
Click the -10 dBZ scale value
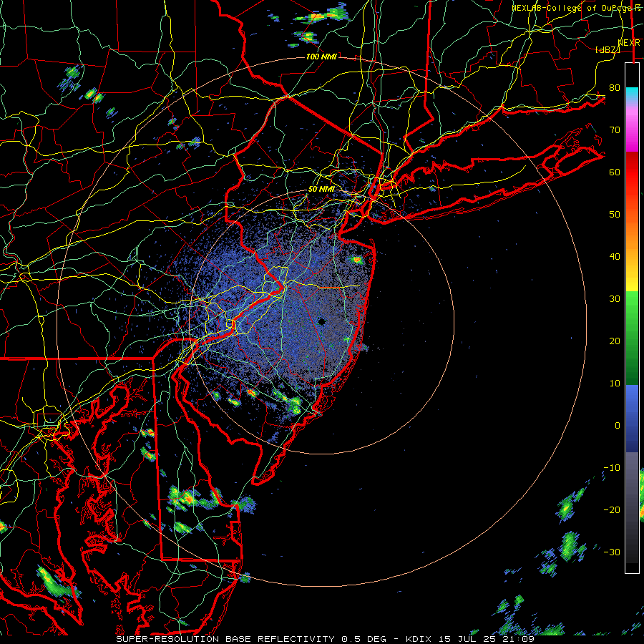612,468
